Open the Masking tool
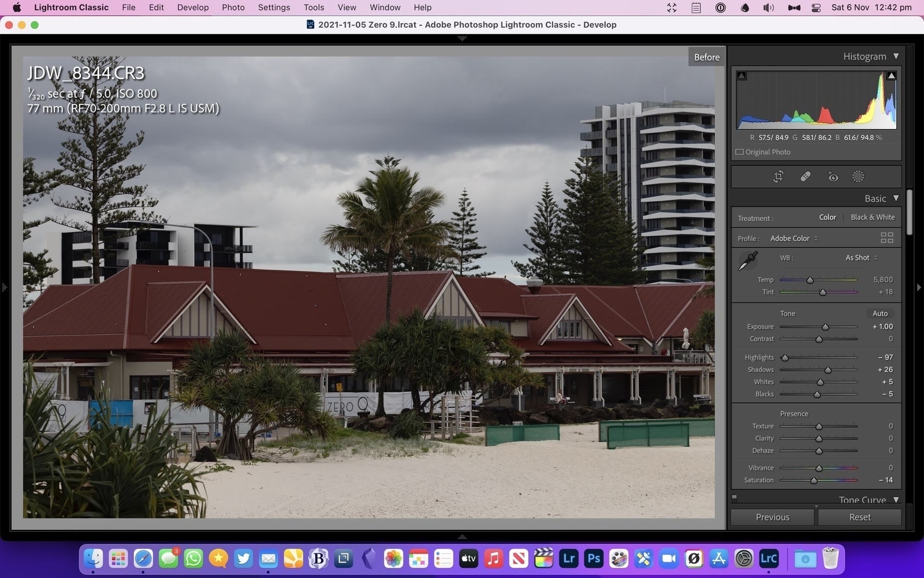924x578 pixels. pyautogui.click(x=858, y=177)
